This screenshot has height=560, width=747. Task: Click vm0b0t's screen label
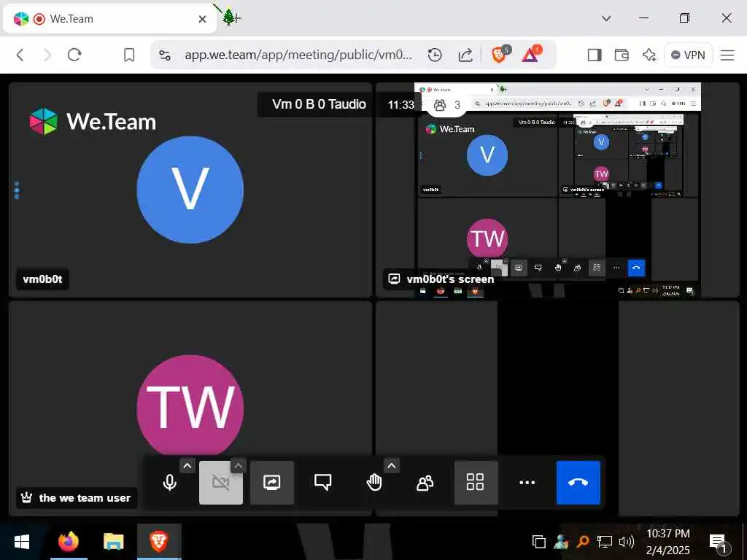441,279
